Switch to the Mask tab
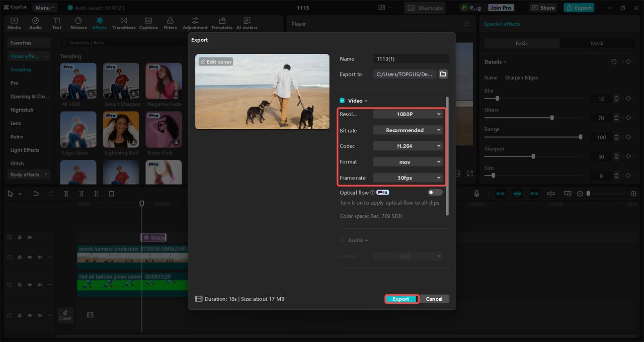The image size is (644, 342). point(597,43)
